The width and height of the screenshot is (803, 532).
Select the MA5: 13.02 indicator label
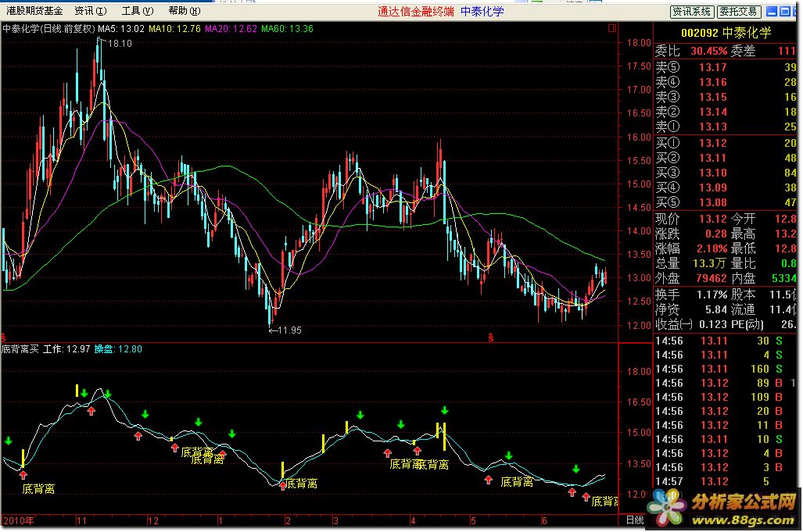(x=121, y=29)
